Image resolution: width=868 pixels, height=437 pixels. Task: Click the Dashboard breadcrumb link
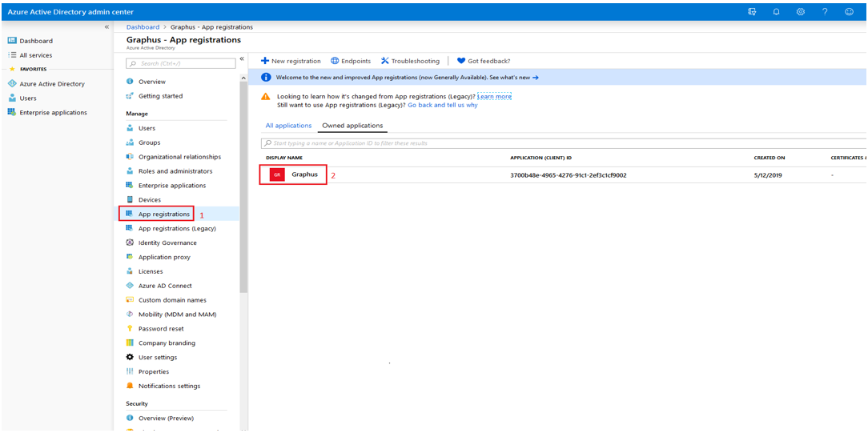click(x=143, y=26)
